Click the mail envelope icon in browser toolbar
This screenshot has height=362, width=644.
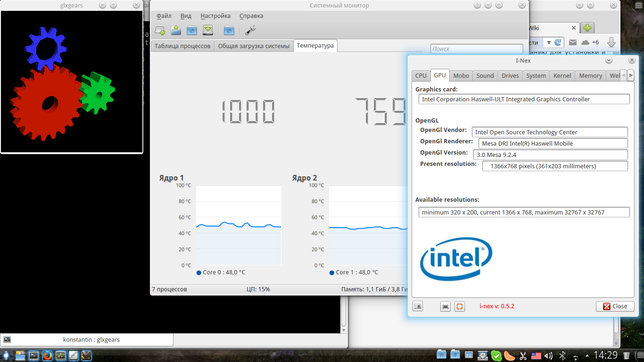pos(573,42)
